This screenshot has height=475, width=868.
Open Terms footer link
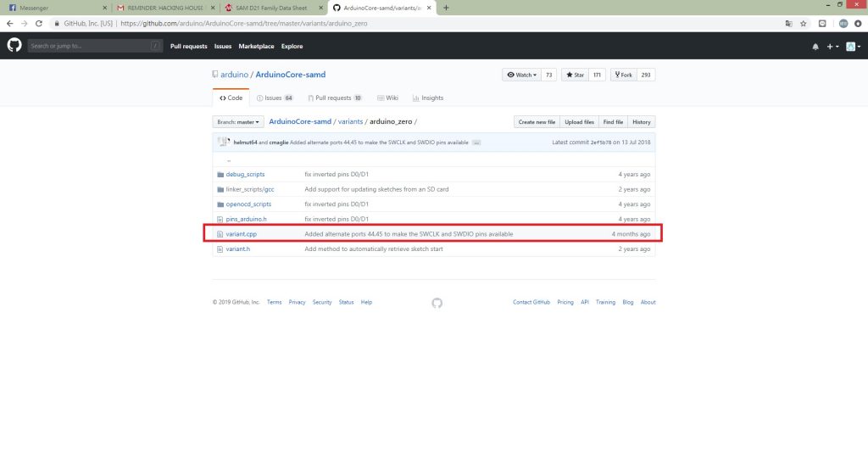tap(274, 302)
